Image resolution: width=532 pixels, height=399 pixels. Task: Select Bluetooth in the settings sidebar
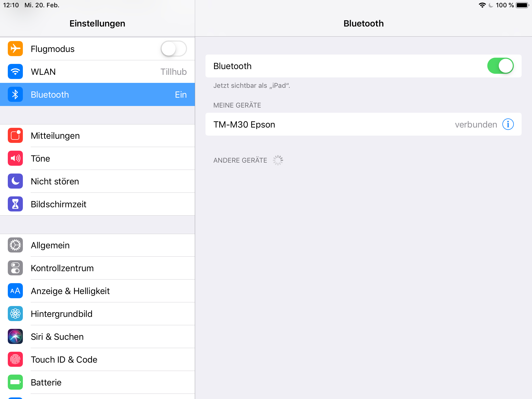tap(97, 95)
